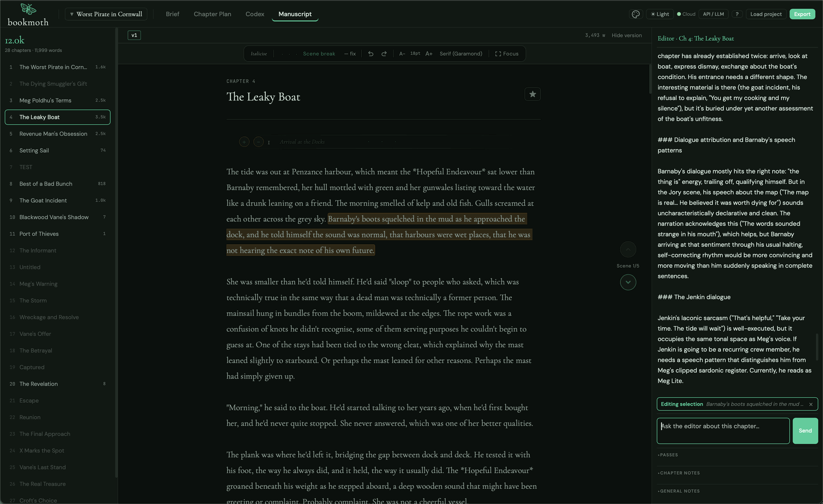This screenshot has height=504, width=823.
Task: Click the 12.0k word count heading
Action: pyautogui.click(x=15, y=40)
